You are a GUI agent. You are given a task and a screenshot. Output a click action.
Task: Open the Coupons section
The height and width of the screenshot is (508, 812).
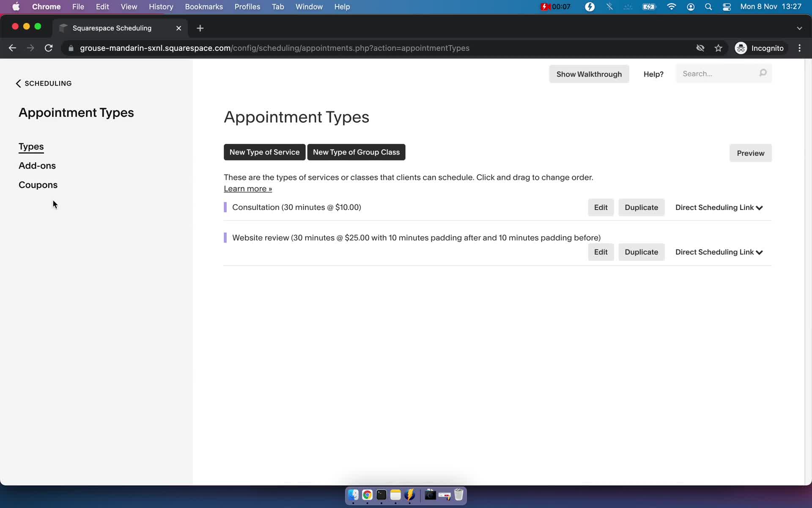tap(38, 185)
